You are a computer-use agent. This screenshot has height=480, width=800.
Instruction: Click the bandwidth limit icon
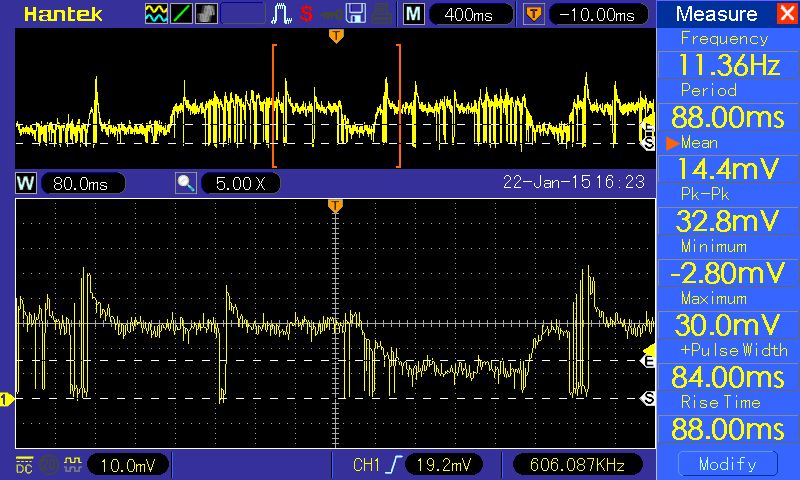click(49, 465)
